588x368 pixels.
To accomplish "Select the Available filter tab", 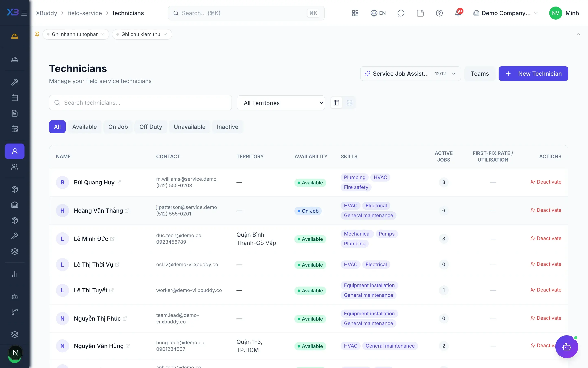I will [x=85, y=127].
